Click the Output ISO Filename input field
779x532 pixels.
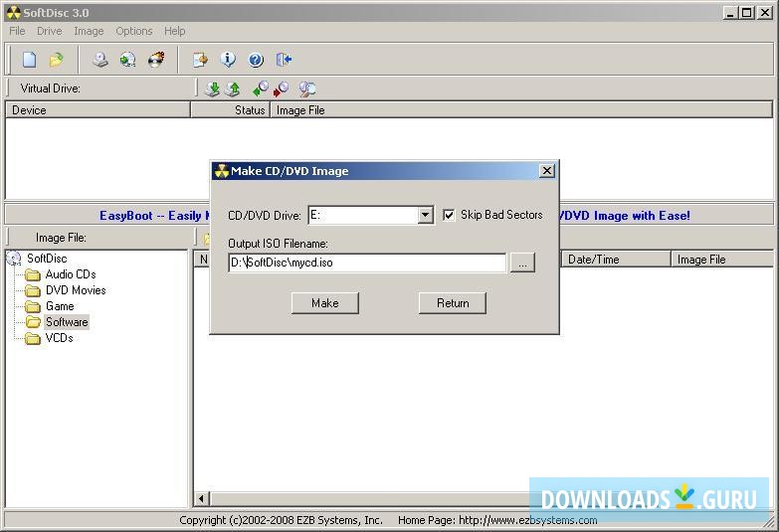[367, 263]
